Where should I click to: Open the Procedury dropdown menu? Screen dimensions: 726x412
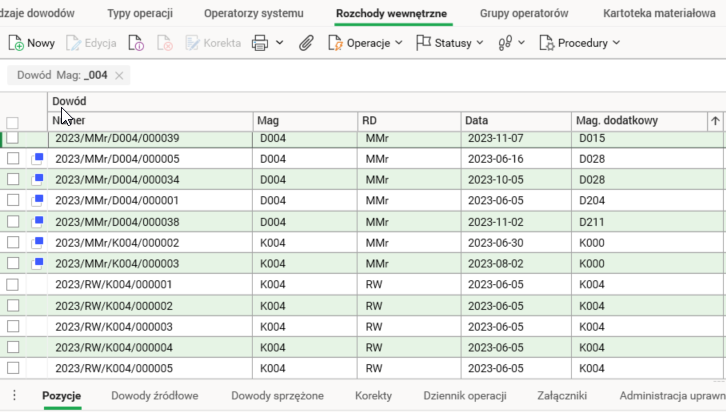pyautogui.click(x=579, y=43)
